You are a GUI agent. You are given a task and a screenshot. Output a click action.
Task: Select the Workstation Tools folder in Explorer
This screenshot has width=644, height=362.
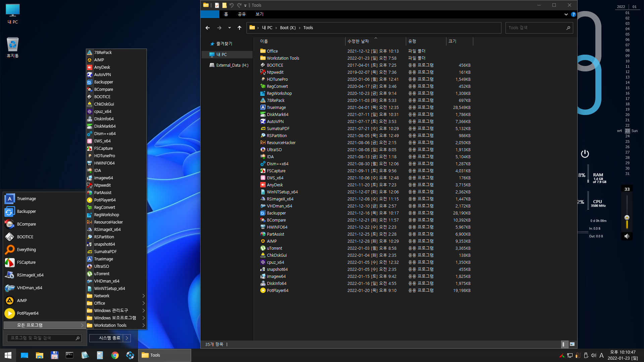pos(283,58)
